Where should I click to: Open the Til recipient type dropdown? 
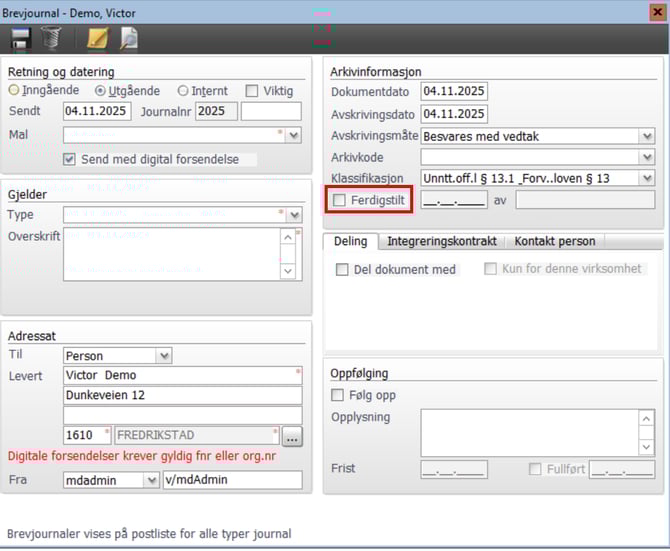click(163, 355)
